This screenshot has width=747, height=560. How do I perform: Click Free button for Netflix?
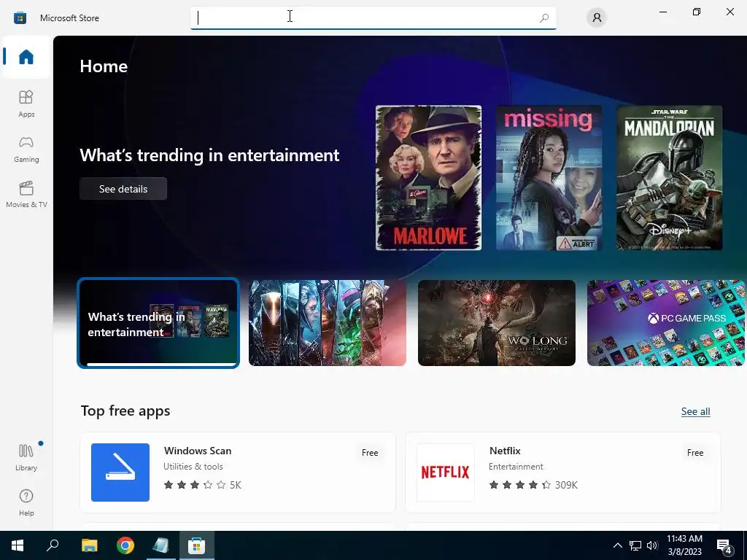(695, 452)
